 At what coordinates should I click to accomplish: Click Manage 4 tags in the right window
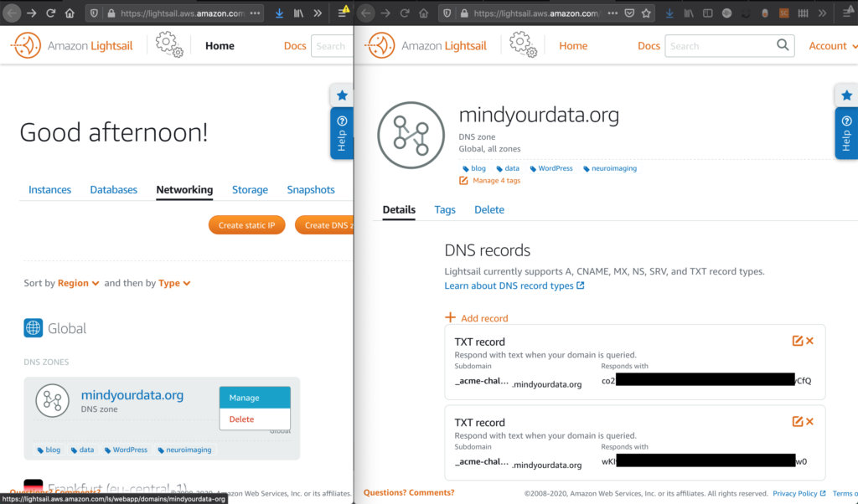(489, 180)
